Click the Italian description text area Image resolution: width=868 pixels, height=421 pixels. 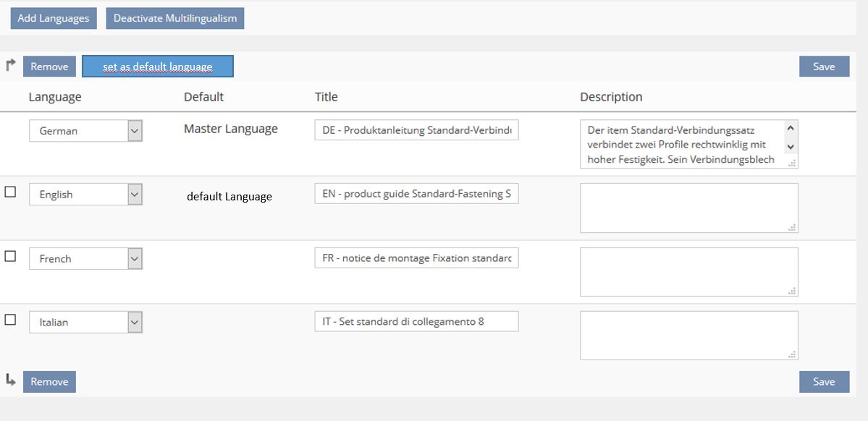click(x=688, y=335)
